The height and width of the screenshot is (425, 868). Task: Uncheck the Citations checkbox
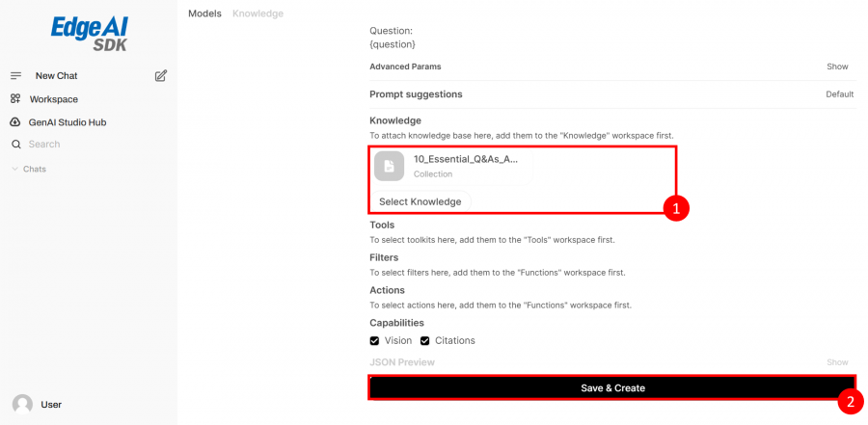tap(424, 340)
